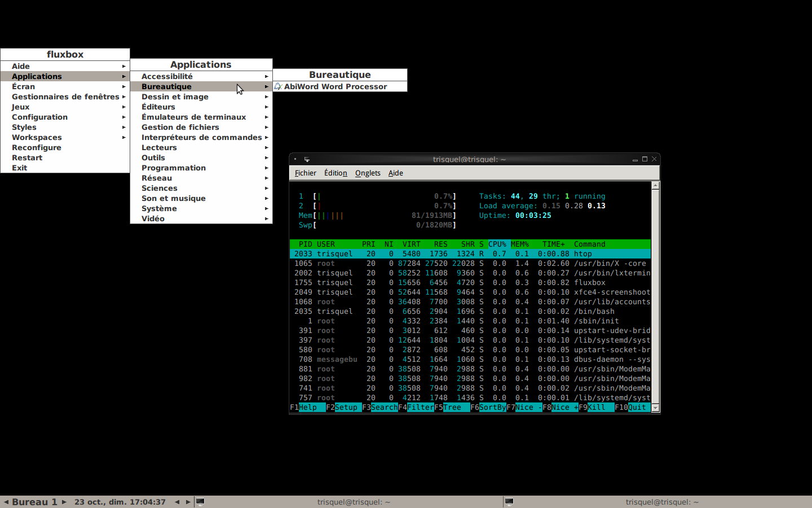Screen dimensions: 812x508
Task: Click Restart in the fluxbox menu
Action: (65, 157)
